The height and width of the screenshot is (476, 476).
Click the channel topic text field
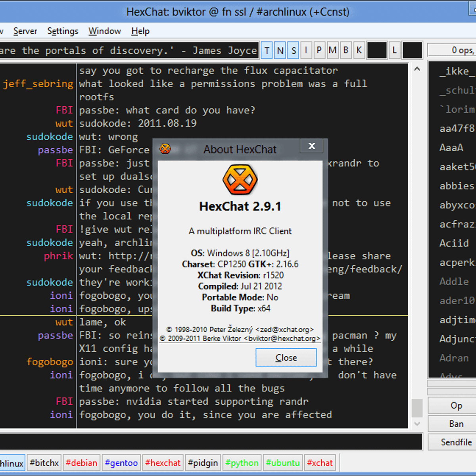click(129, 50)
